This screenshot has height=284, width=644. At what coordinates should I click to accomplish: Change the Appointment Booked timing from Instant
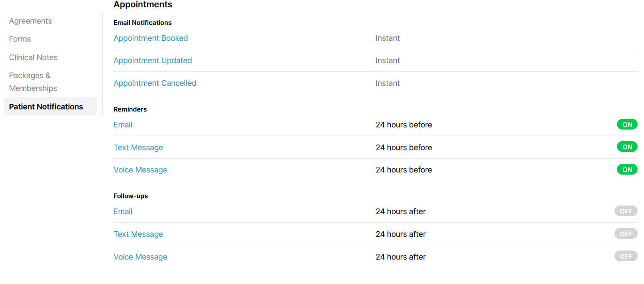[388, 38]
